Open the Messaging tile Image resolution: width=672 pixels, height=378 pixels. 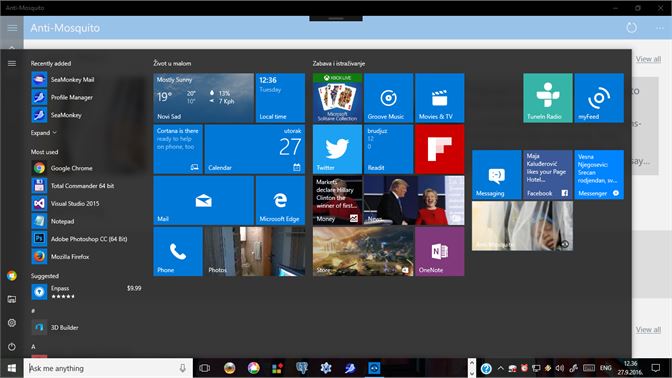497,175
